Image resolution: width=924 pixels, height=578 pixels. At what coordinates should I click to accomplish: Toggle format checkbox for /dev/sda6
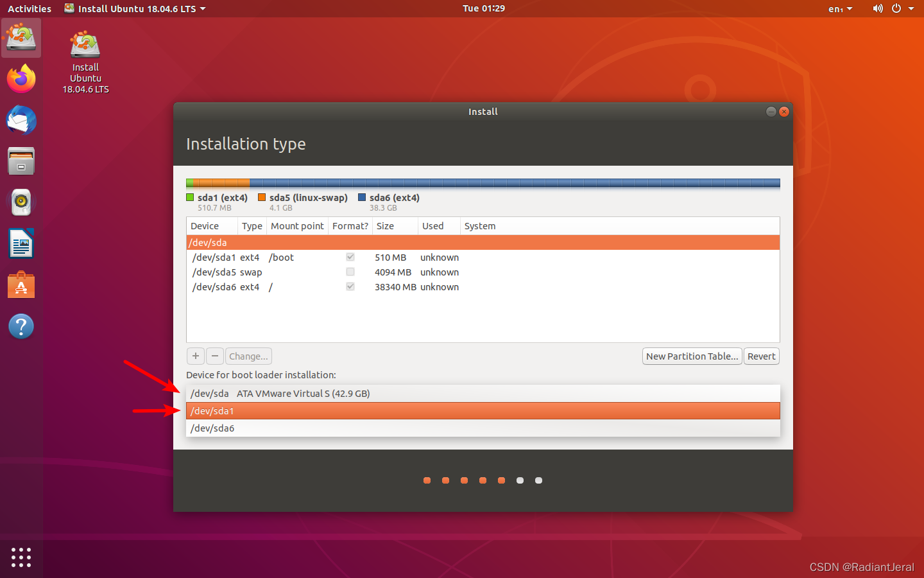click(350, 286)
